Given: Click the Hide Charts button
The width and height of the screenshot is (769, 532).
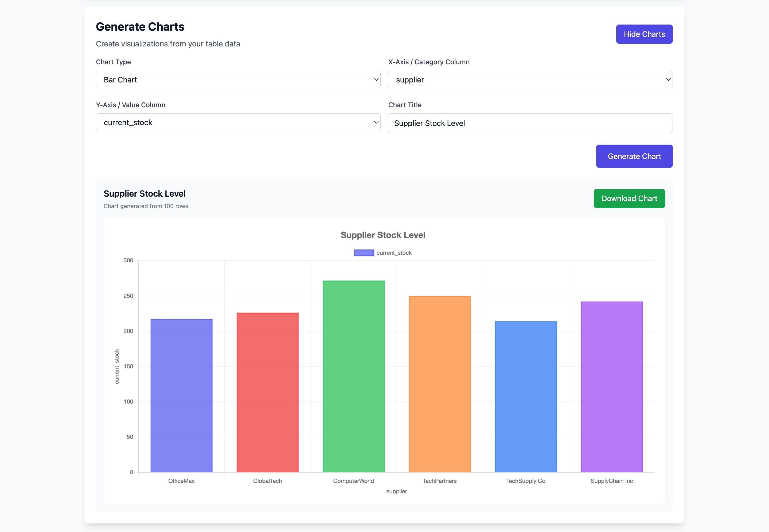Looking at the screenshot, I should click(644, 34).
